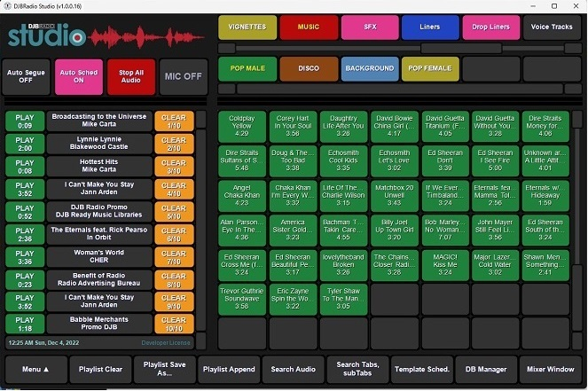Select Hottest Hits playlist entry
This screenshot has height=391, width=588.
(99, 167)
